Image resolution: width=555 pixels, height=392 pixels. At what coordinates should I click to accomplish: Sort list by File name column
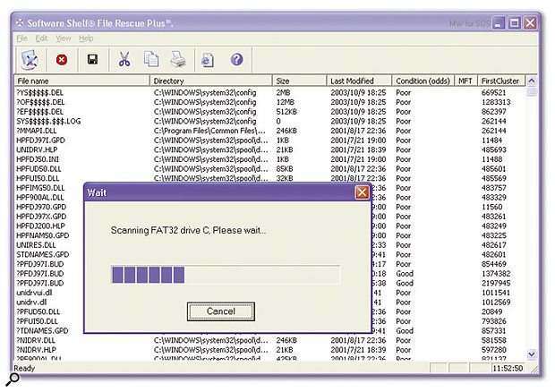click(81, 81)
